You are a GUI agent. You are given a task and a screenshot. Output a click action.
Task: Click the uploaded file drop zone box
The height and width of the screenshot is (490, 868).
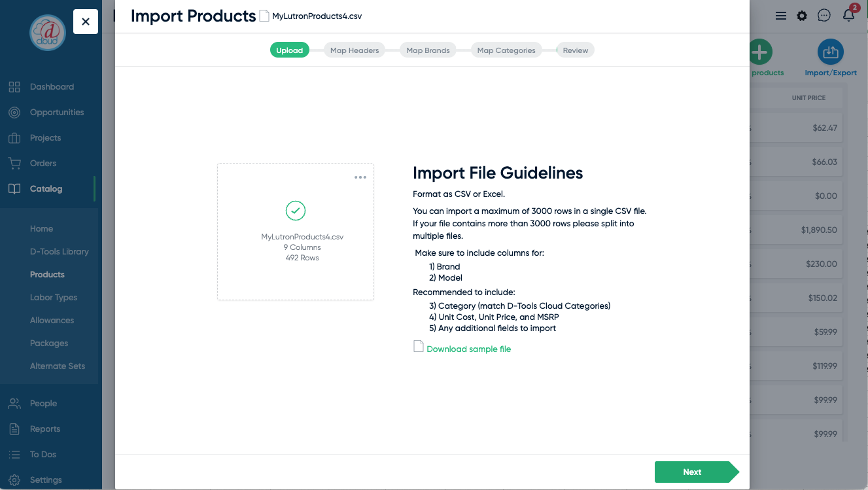click(296, 232)
